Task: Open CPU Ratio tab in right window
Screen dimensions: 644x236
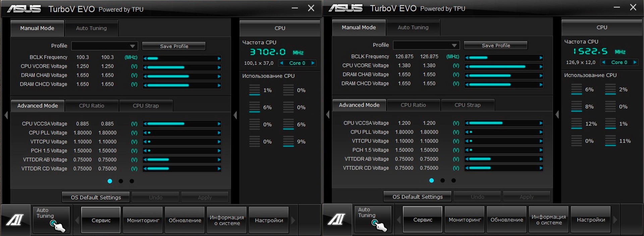Action: pos(413,105)
